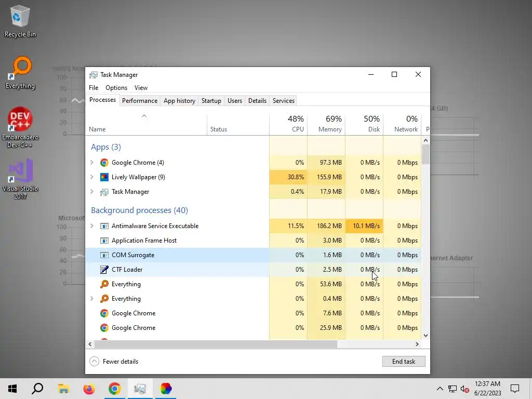Select the Background processes (40) group header
This screenshot has height=399, width=532.
pyautogui.click(x=139, y=210)
